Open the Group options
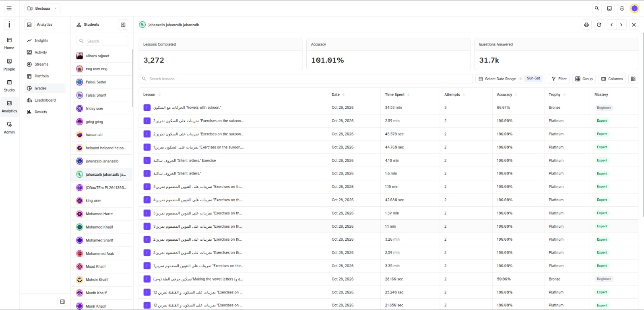Screen dimensions: 644x310 tap(584, 79)
